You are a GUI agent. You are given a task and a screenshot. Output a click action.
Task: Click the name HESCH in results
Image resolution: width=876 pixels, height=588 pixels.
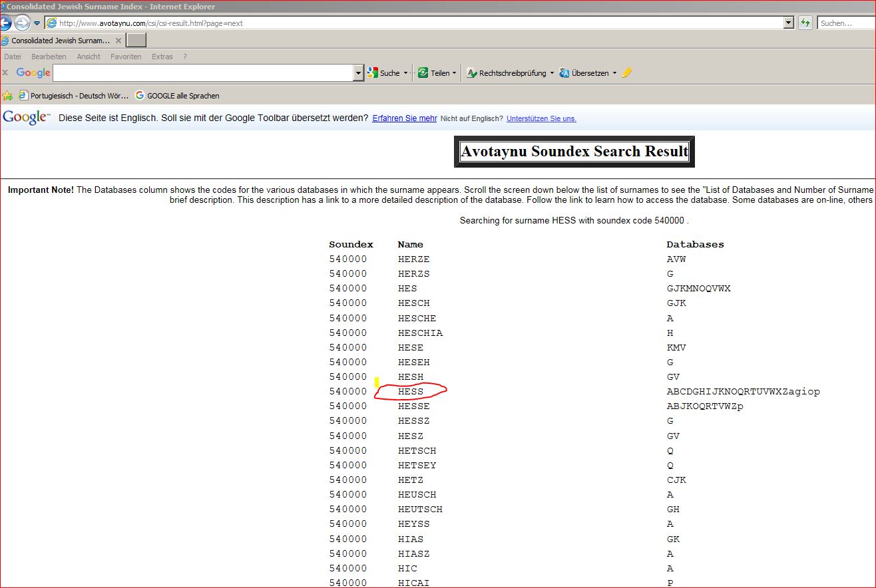414,303
